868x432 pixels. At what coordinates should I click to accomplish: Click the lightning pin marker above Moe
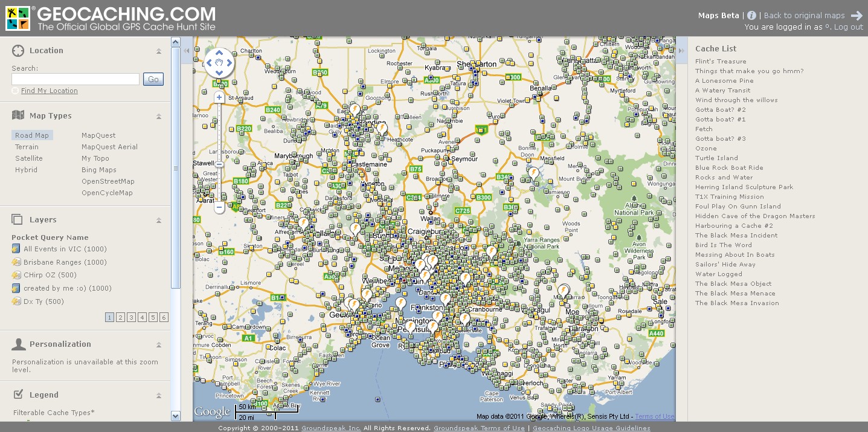coord(564,292)
